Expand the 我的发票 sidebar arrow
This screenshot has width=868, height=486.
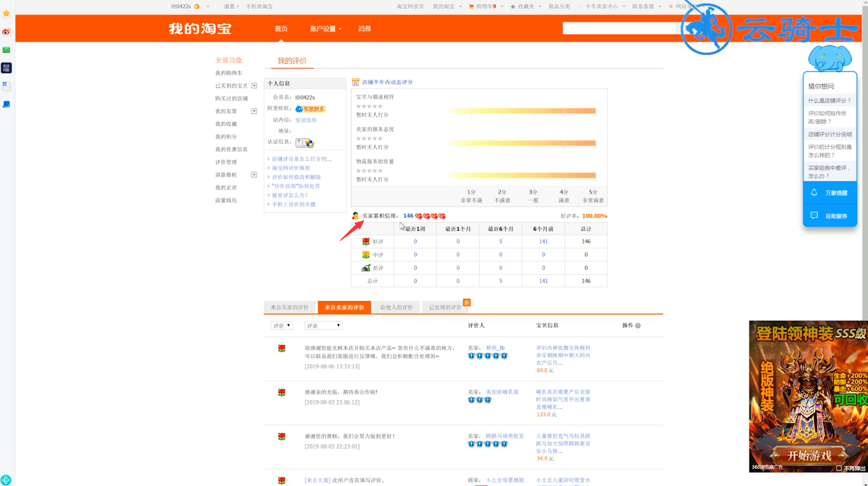254,111
